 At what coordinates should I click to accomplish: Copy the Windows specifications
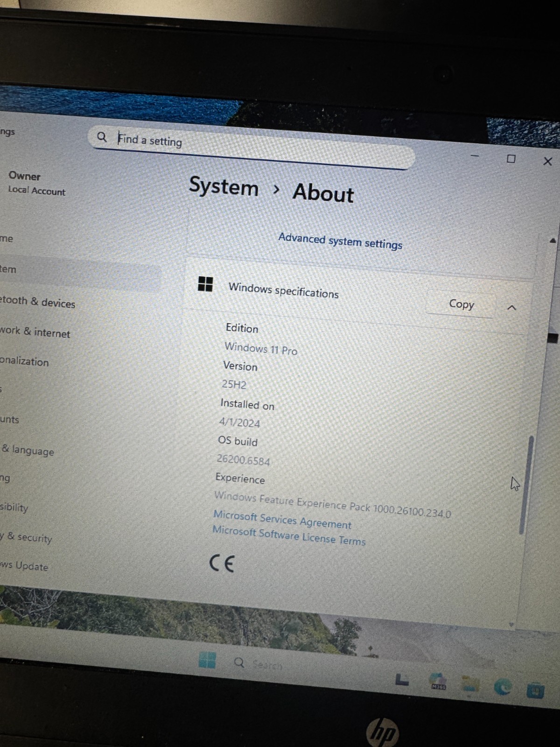point(461,304)
